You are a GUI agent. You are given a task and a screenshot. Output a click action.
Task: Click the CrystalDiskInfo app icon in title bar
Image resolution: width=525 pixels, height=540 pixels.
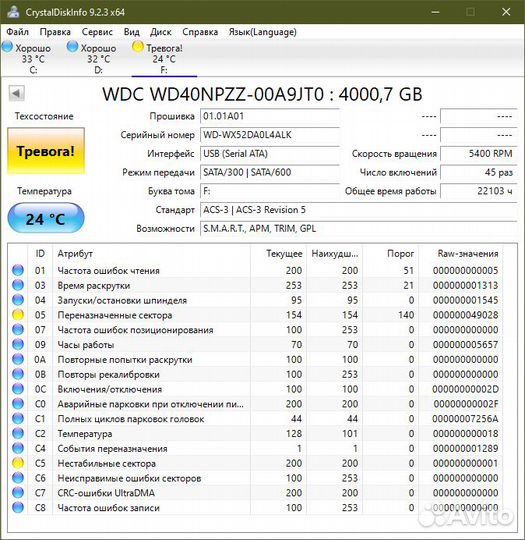point(13,12)
